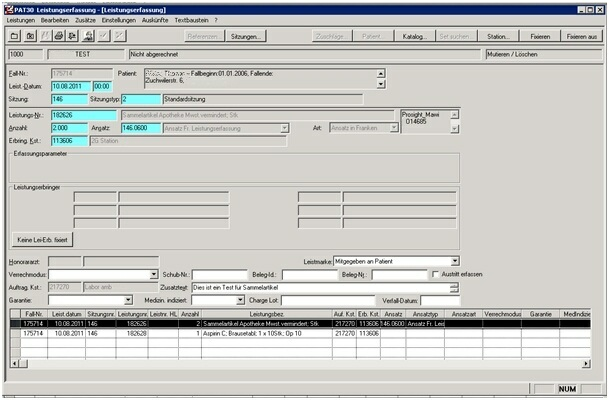The width and height of the screenshot is (609, 400).
Task: Click the Beleg-Nr. input field
Action: coord(399,275)
